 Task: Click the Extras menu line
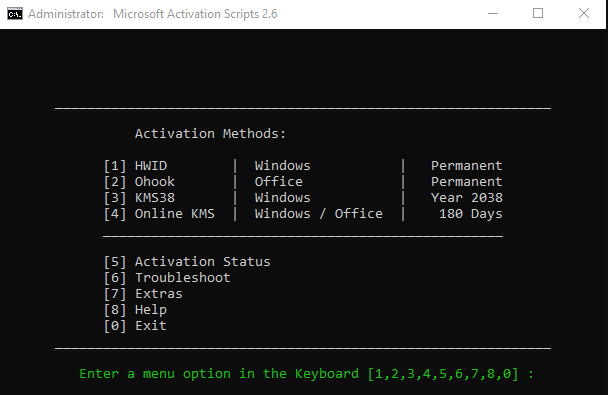click(x=143, y=293)
